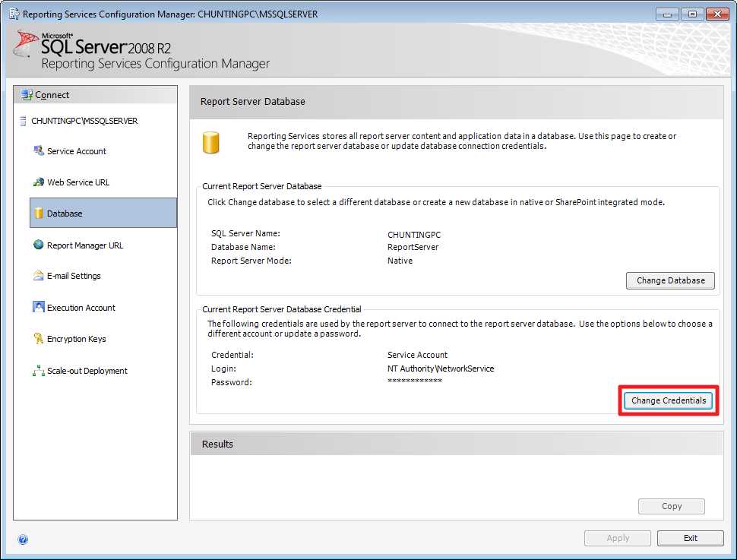
Task: Open the Web Service URL page
Action: [x=78, y=182]
